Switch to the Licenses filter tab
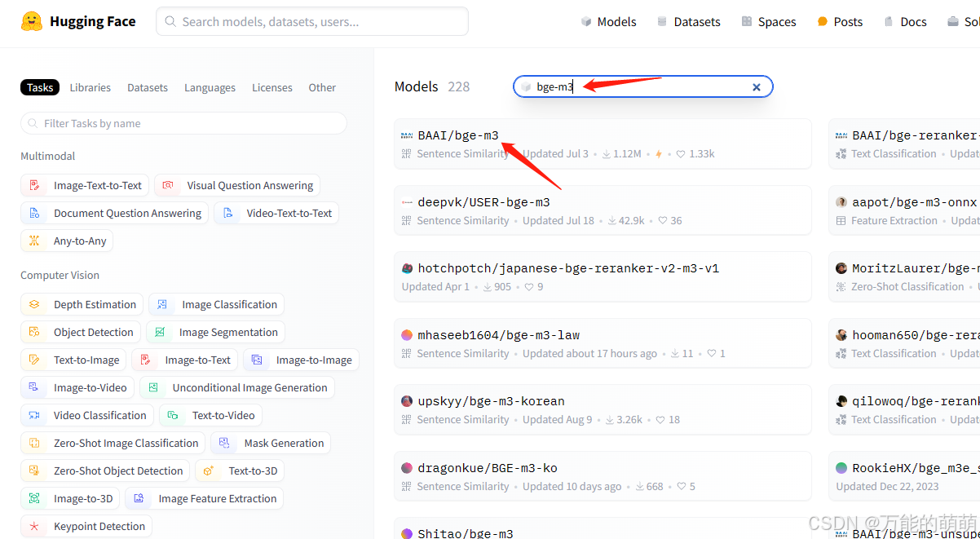Image resolution: width=980 pixels, height=539 pixels. tap(272, 87)
